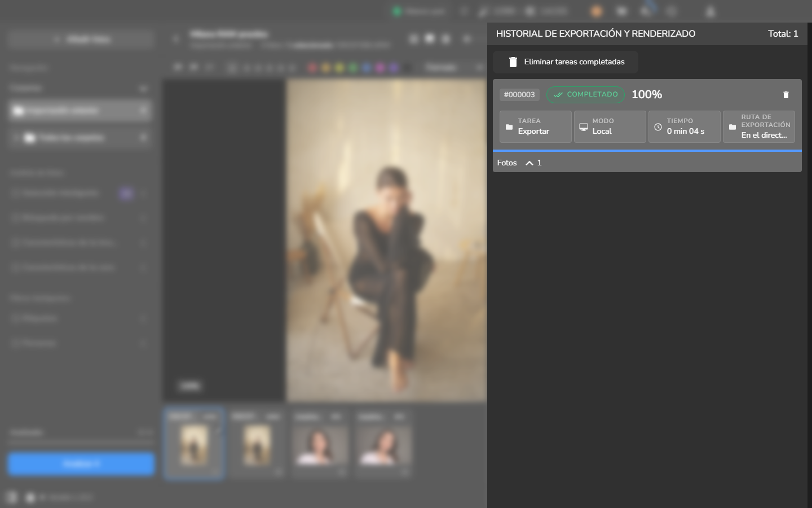The width and height of the screenshot is (812, 508).
Task: Click the #000003 task ID tag
Action: [x=519, y=95]
